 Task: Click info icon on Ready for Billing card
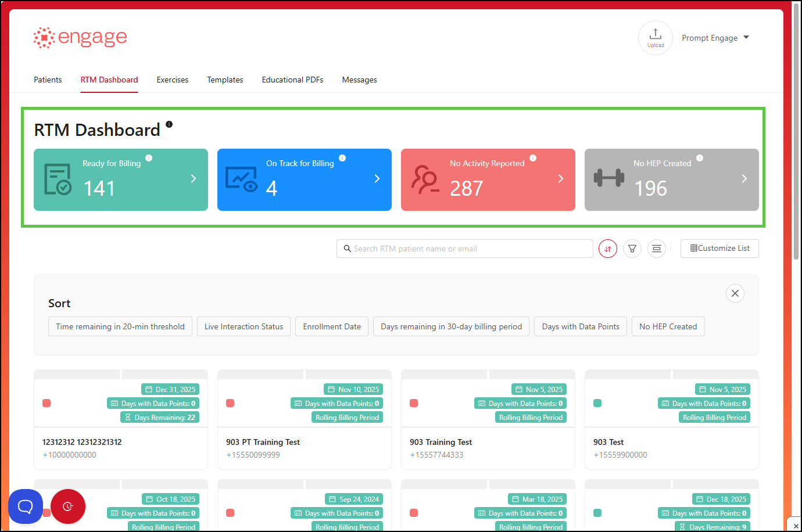[149, 158]
